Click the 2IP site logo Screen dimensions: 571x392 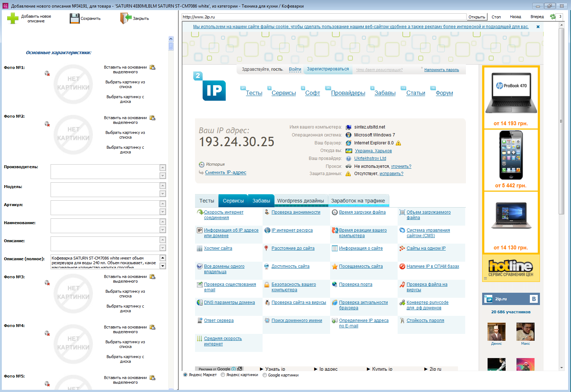tap(210, 86)
